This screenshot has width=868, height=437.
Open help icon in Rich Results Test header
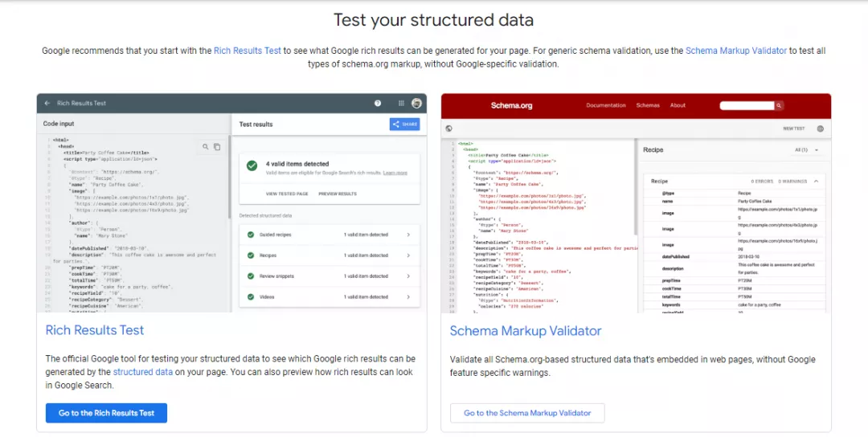(378, 104)
